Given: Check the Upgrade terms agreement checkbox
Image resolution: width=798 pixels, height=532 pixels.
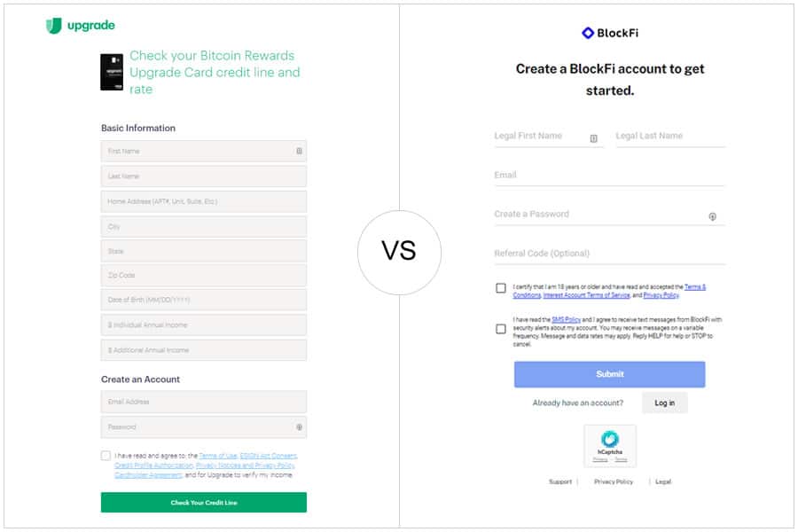Looking at the screenshot, I should click(x=106, y=456).
